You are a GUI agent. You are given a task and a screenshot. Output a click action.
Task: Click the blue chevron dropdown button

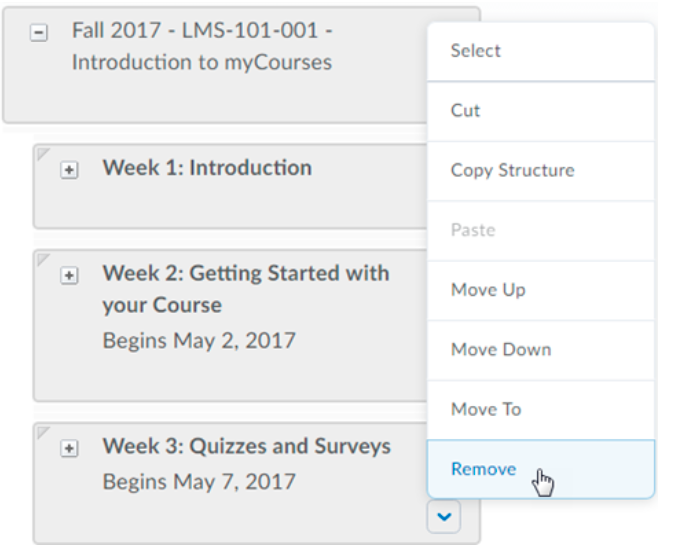(443, 516)
